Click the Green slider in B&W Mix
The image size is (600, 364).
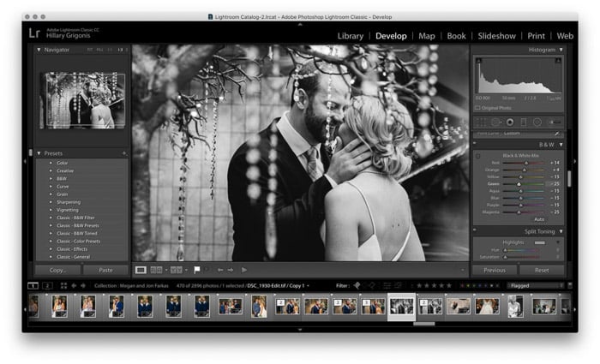pos(523,184)
